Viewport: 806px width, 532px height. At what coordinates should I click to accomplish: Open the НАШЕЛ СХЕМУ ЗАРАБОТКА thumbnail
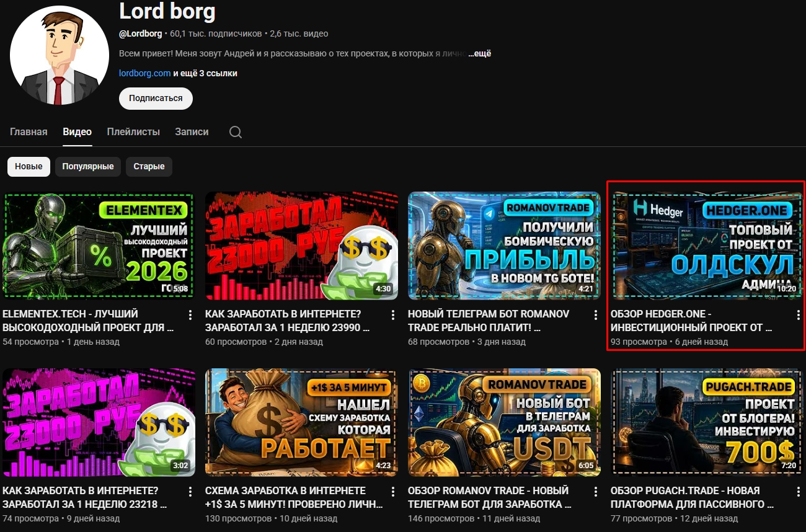301,422
